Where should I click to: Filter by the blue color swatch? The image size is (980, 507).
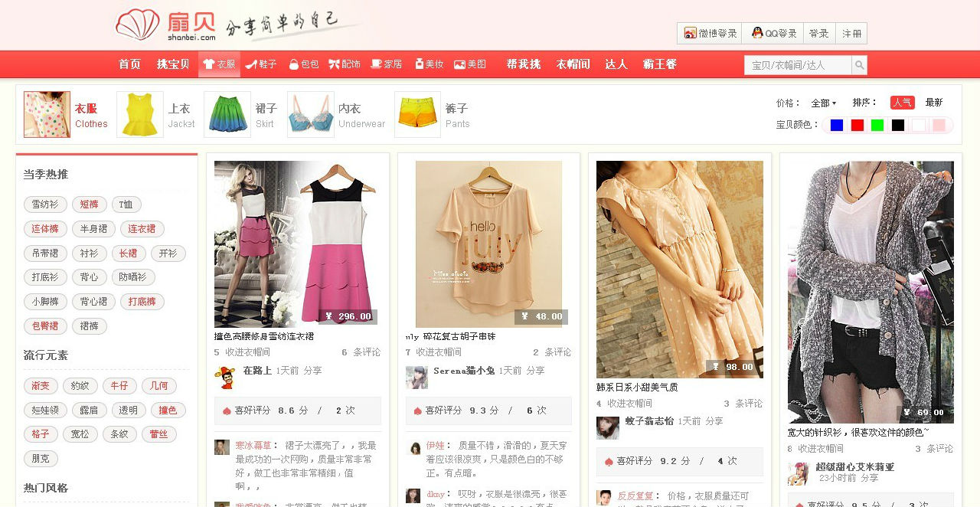coord(836,125)
